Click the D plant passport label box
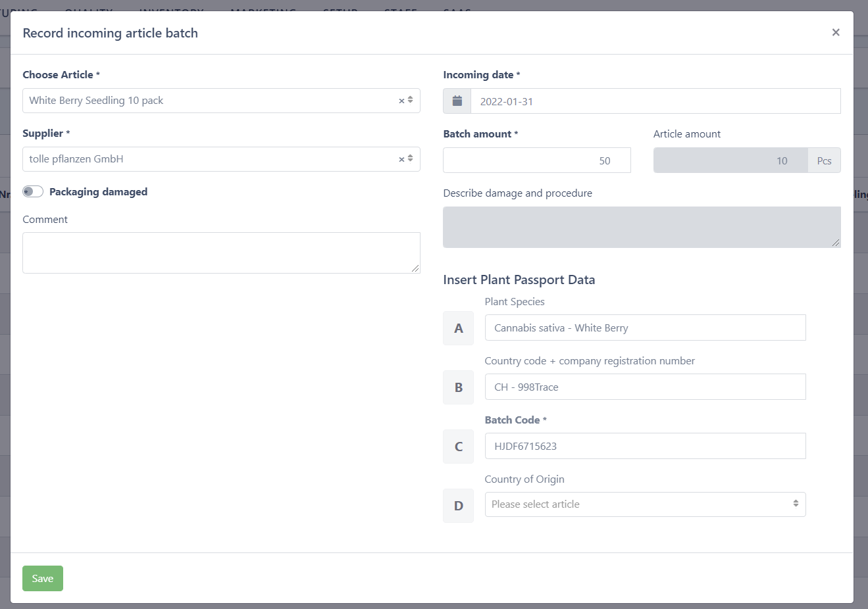Image resolution: width=868 pixels, height=609 pixels. coord(458,506)
